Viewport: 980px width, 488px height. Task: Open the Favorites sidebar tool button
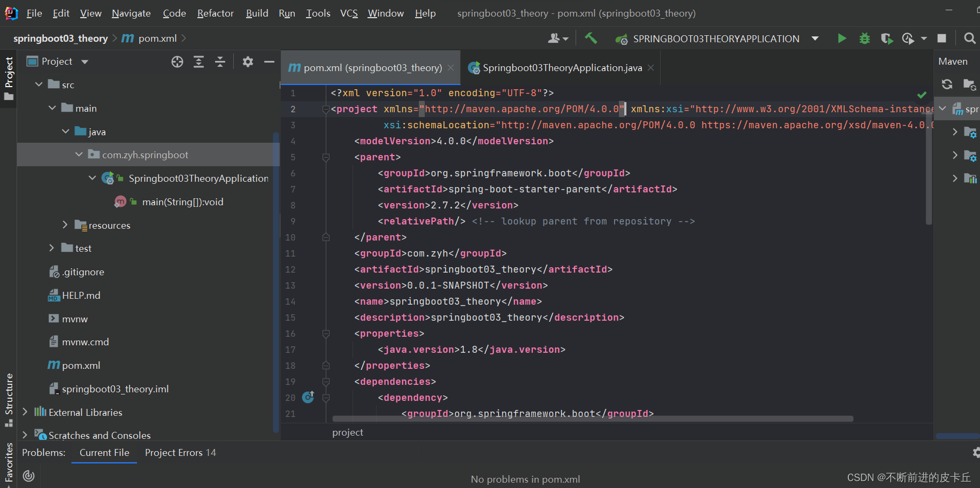coord(9,462)
